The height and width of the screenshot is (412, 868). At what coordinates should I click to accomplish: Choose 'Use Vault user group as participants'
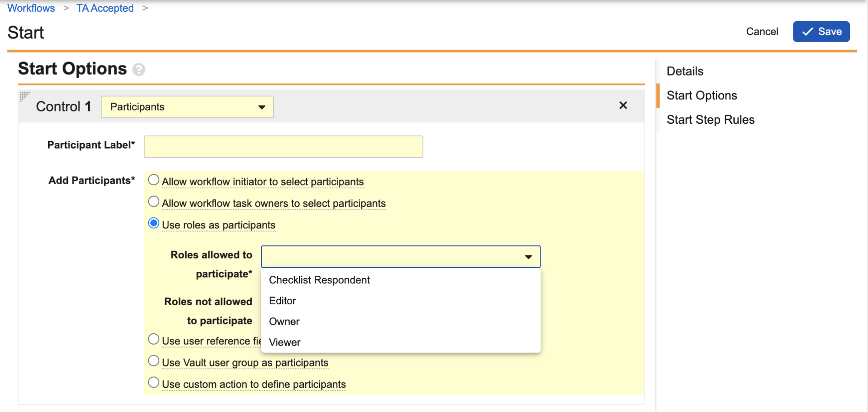(x=154, y=361)
